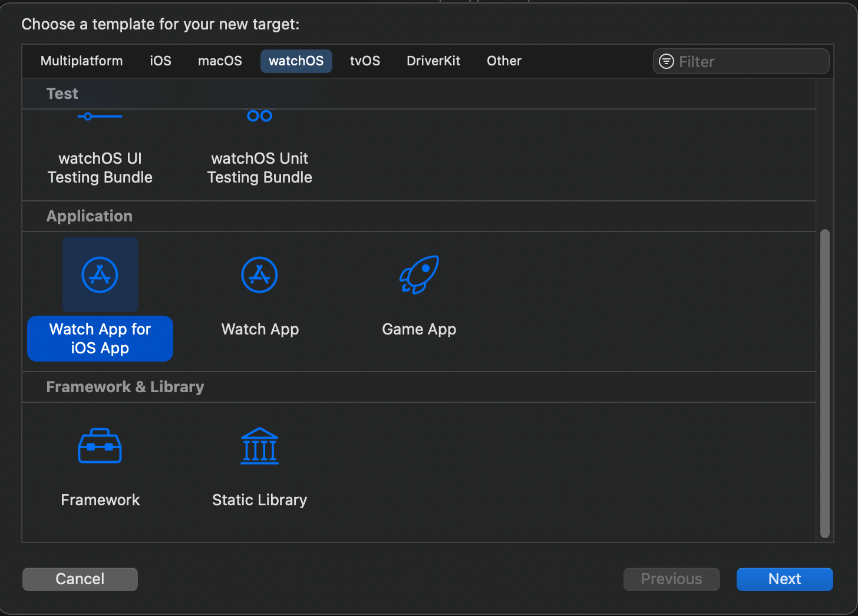Click the Watch App for iOS App label
Viewport: 858px width, 616px height.
click(x=100, y=339)
